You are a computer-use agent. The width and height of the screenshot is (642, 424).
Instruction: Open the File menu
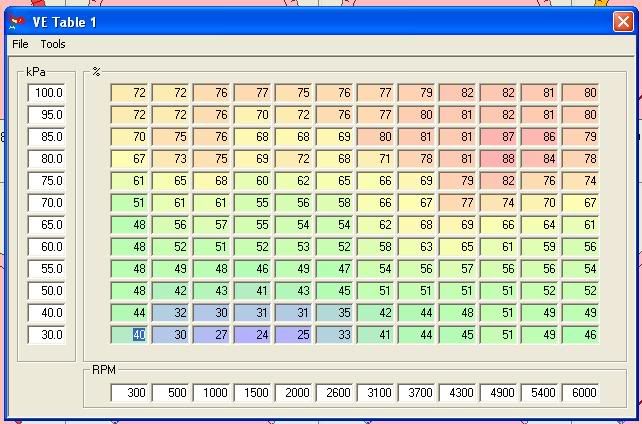pos(20,44)
